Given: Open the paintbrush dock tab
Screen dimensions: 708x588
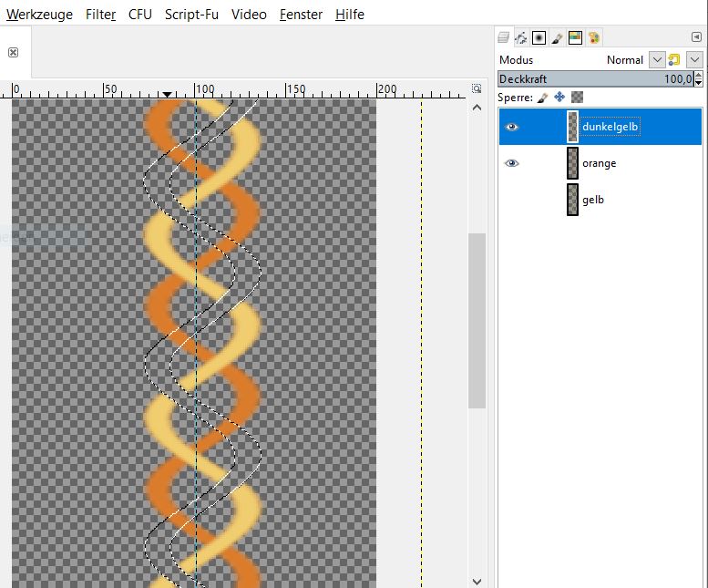Looking at the screenshot, I should click(557, 38).
